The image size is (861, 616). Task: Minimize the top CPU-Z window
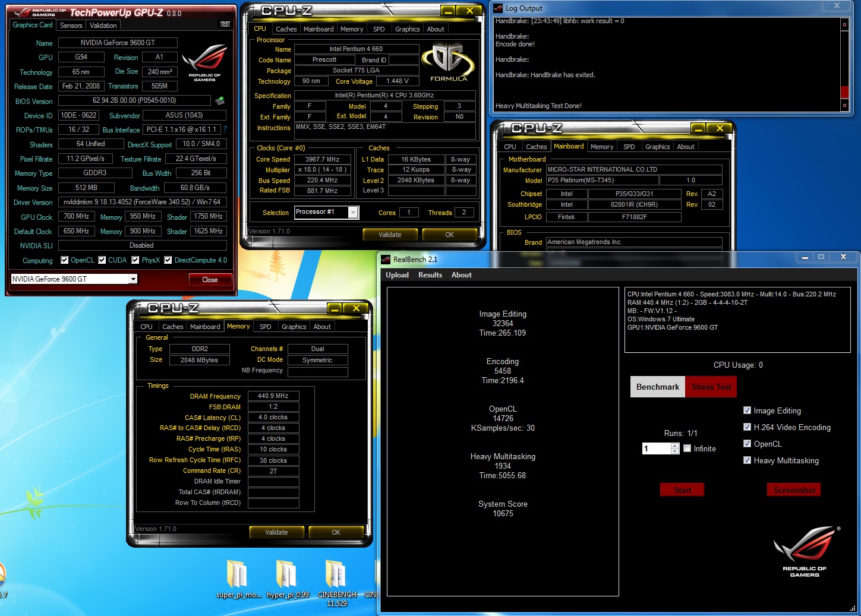[x=448, y=11]
